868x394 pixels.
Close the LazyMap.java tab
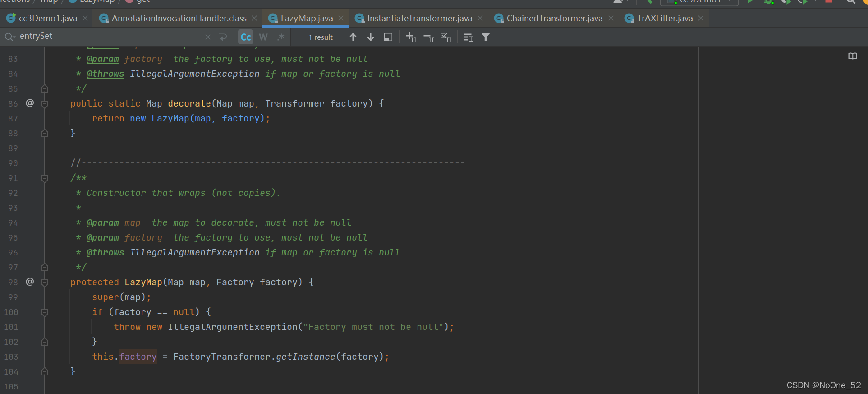(341, 18)
